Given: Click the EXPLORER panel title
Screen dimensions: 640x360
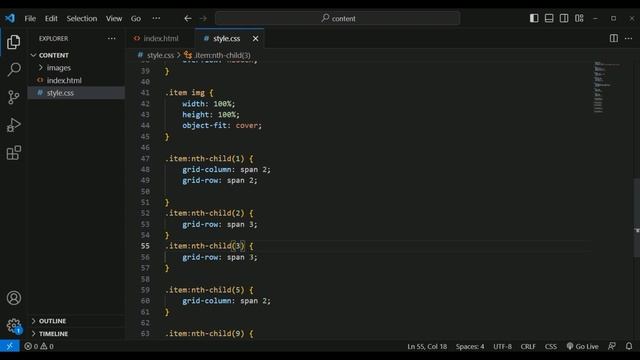Looking at the screenshot, I should click(x=53, y=38).
